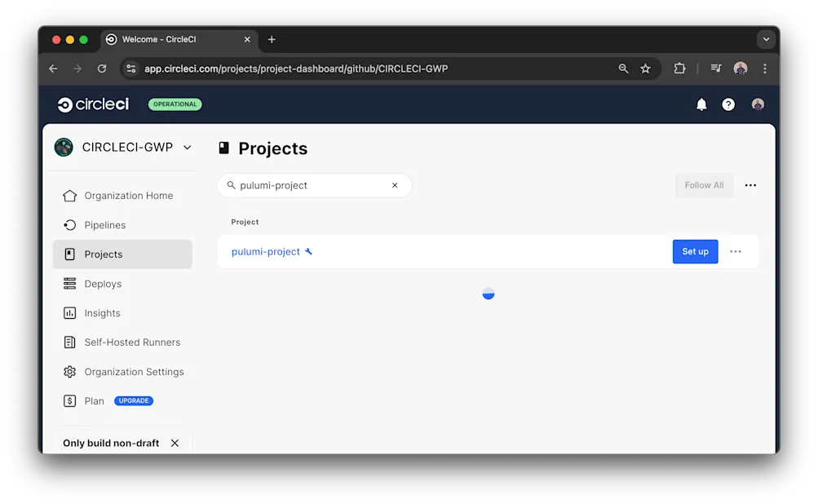Open the help question mark icon
818x504 pixels.
click(728, 104)
